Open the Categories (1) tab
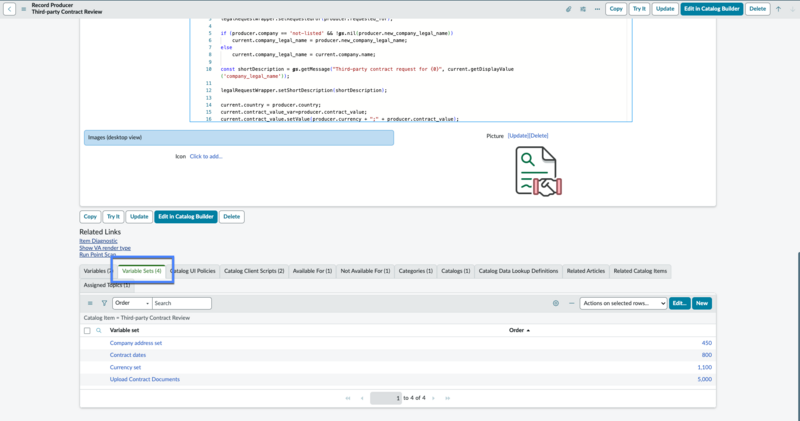The image size is (800, 421). [415, 271]
